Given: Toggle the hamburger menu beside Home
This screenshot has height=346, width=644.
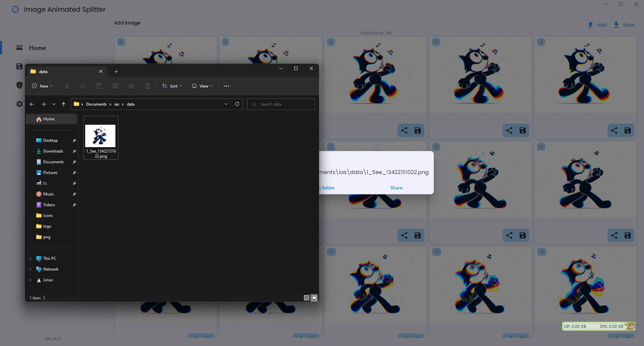Looking at the screenshot, I should pos(20,48).
